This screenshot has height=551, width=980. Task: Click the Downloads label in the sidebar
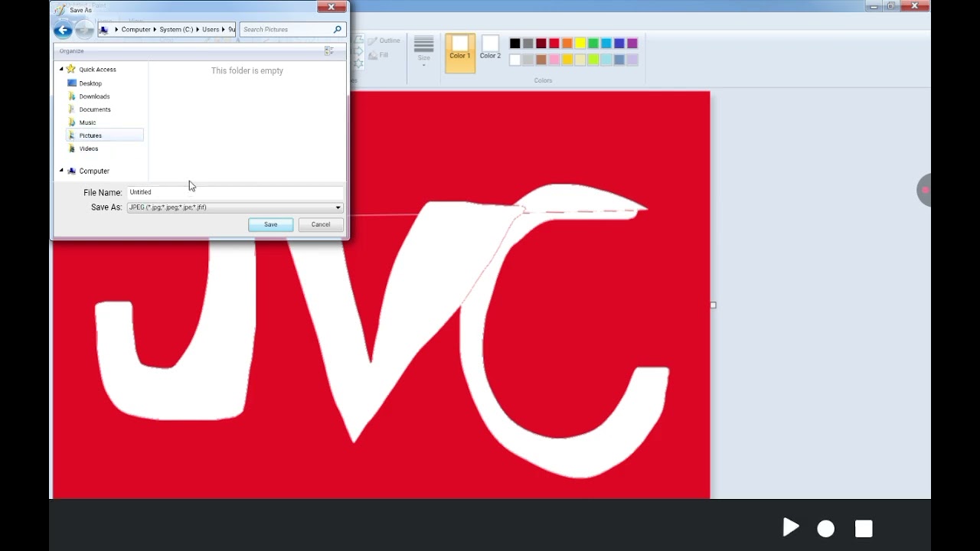pos(94,96)
